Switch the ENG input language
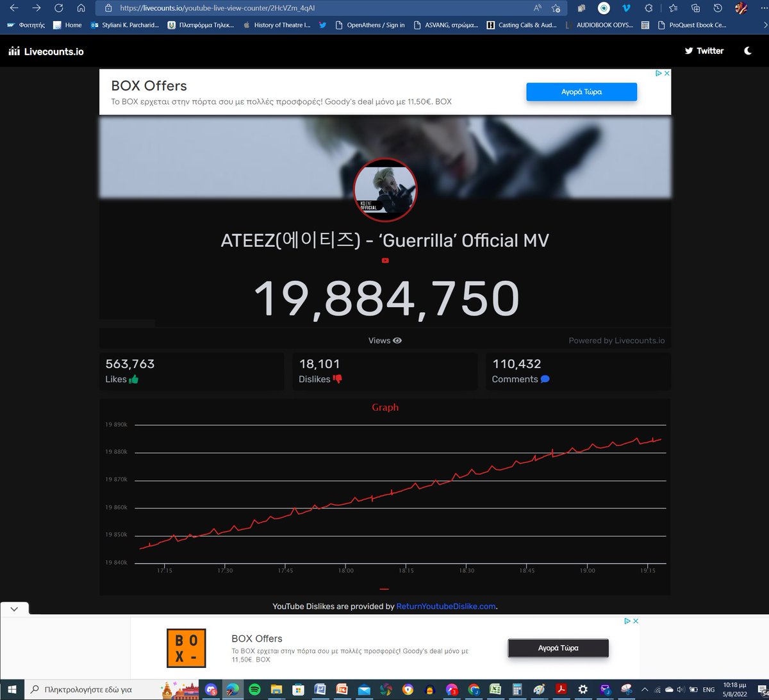The height and width of the screenshot is (700, 769). pos(709,690)
